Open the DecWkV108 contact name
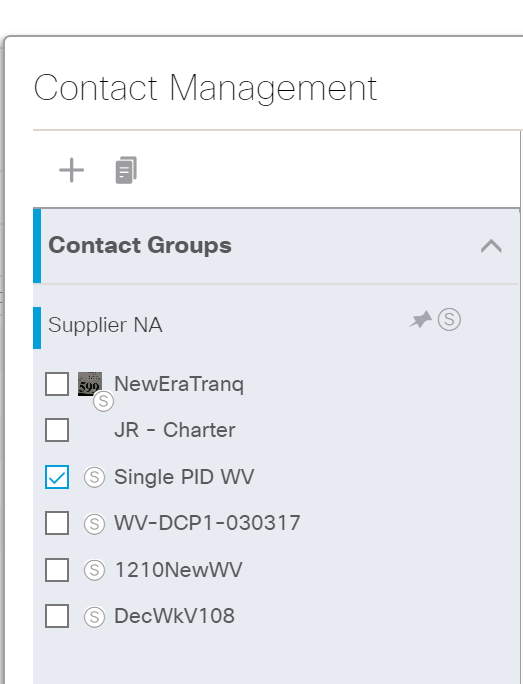Screen dimensions: 523x684 tap(174, 616)
